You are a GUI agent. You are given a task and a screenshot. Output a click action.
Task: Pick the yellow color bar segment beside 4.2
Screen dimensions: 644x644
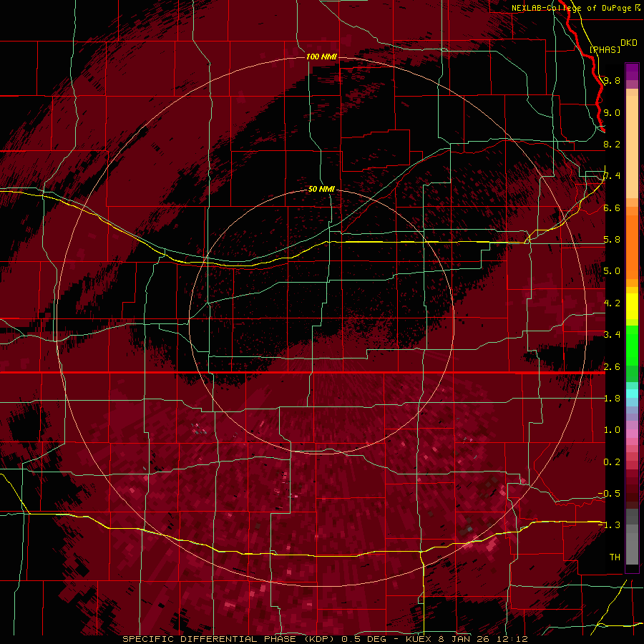(632, 306)
